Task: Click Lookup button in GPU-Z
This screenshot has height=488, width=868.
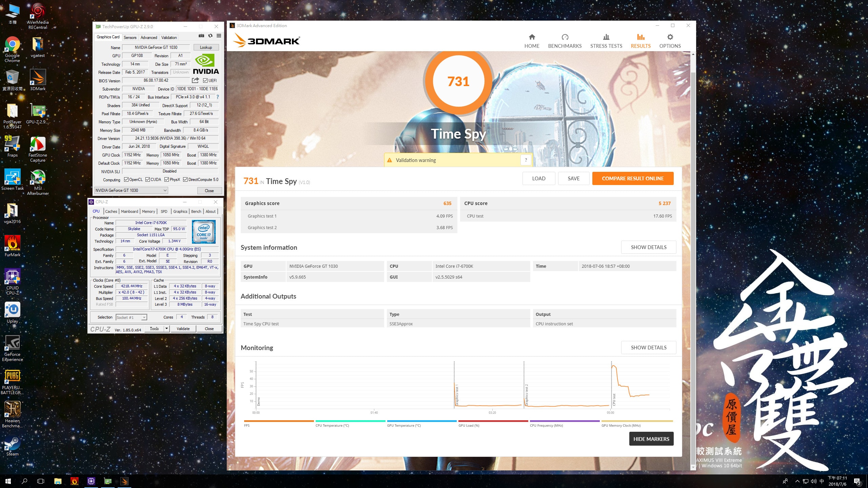Action: point(206,47)
